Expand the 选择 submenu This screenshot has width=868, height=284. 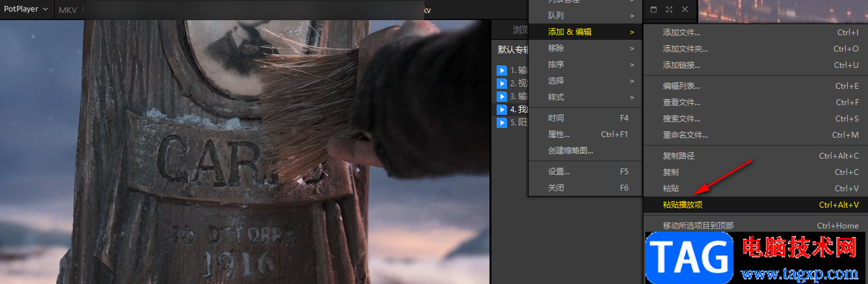tap(585, 81)
